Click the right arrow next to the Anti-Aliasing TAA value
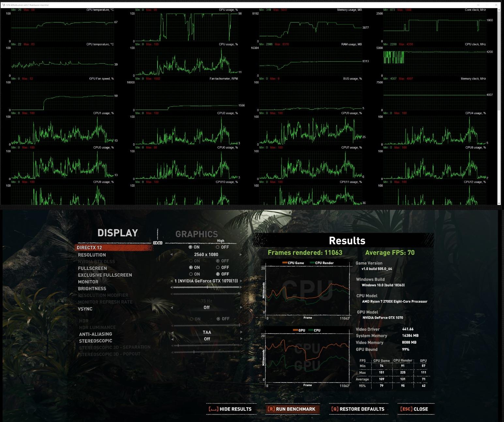 241,332
